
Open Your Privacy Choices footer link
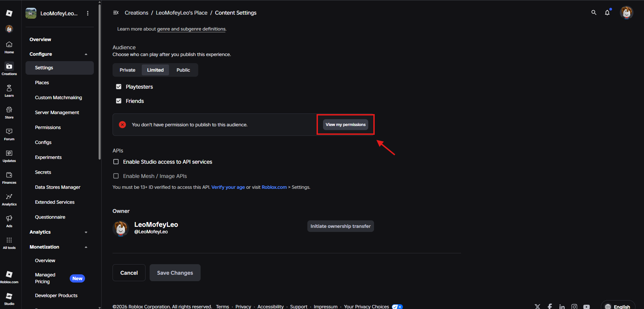(367, 307)
